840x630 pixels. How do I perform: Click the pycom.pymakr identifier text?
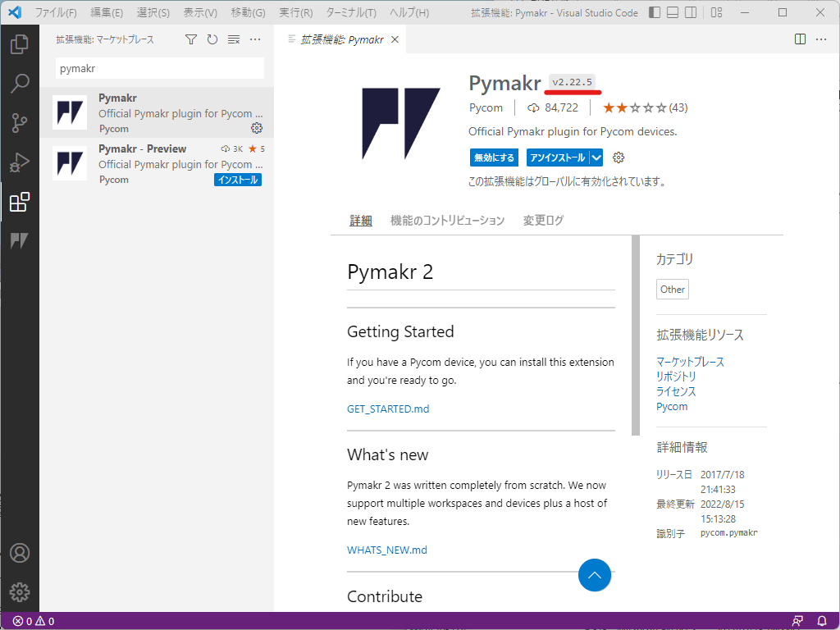(728, 533)
